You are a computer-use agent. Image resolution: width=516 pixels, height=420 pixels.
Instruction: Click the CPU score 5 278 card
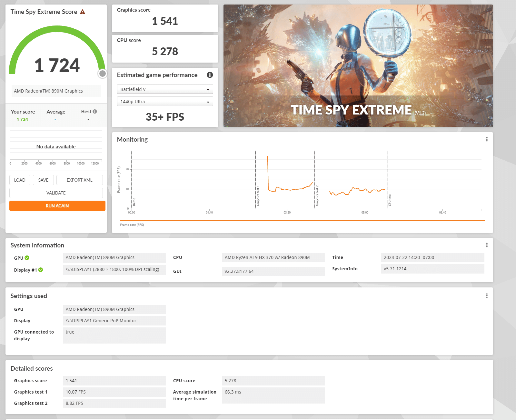pyautogui.click(x=165, y=49)
